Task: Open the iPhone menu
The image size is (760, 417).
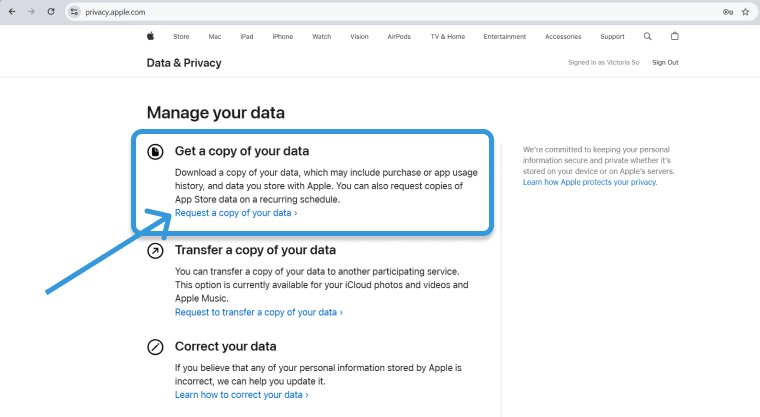Action: coord(283,37)
